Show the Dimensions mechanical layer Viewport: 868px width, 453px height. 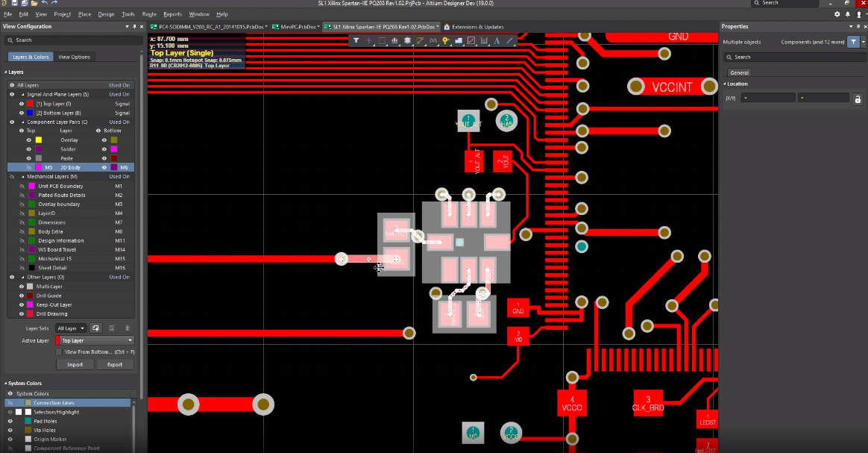[x=22, y=222]
